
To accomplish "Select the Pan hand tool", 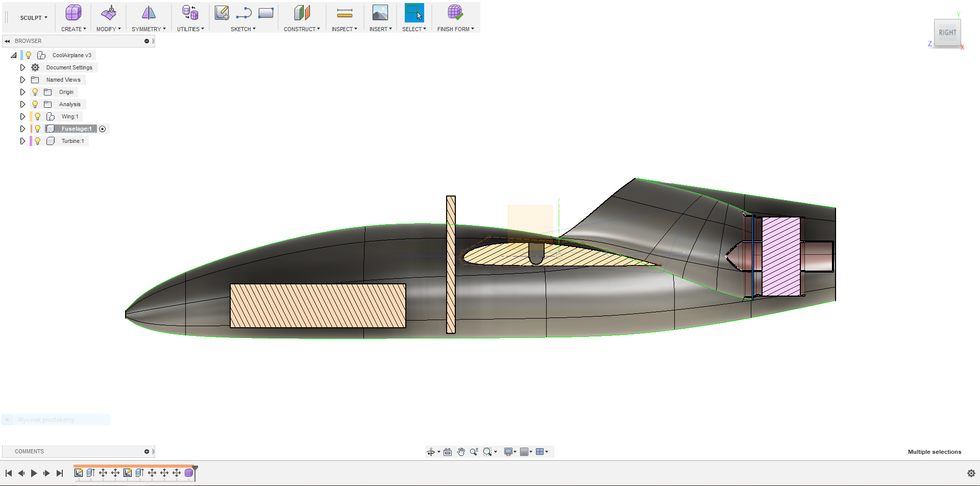I will (461, 452).
